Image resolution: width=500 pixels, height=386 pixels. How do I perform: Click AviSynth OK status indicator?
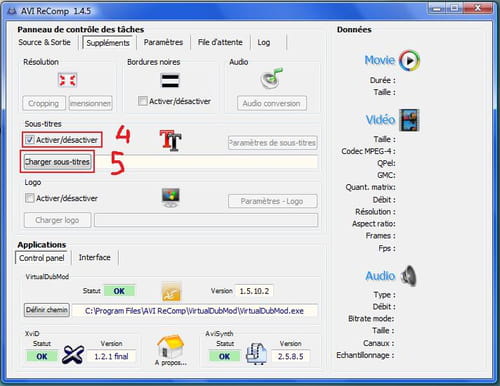[224, 356]
